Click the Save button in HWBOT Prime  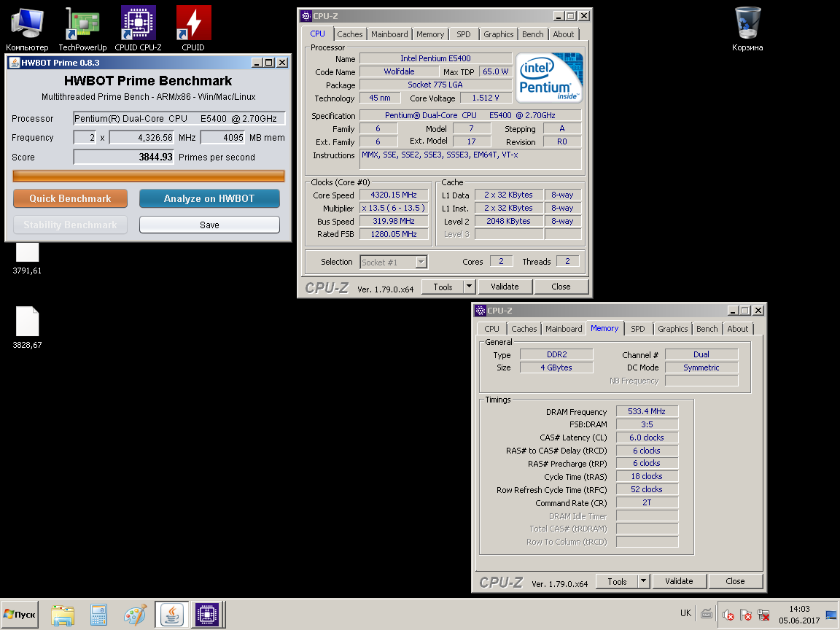[209, 225]
